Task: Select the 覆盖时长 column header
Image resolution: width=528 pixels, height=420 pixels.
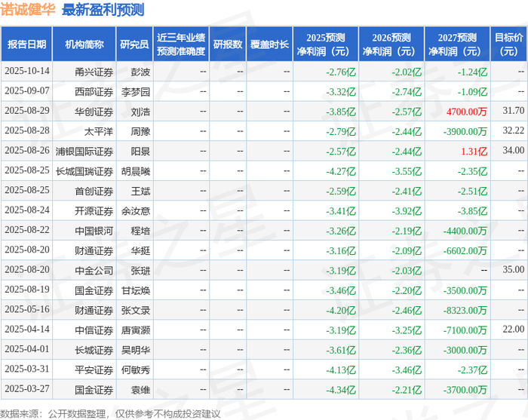Action: click(x=269, y=44)
